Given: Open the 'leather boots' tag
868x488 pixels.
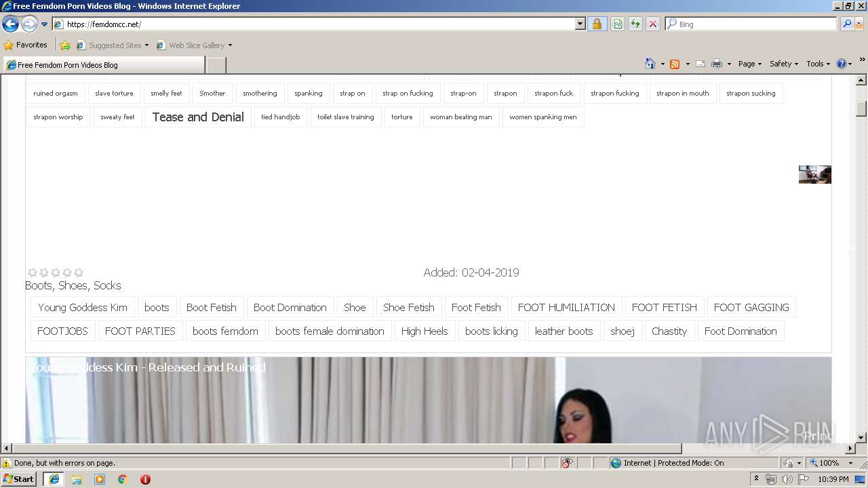Looking at the screenshot, I should point(564,331).
